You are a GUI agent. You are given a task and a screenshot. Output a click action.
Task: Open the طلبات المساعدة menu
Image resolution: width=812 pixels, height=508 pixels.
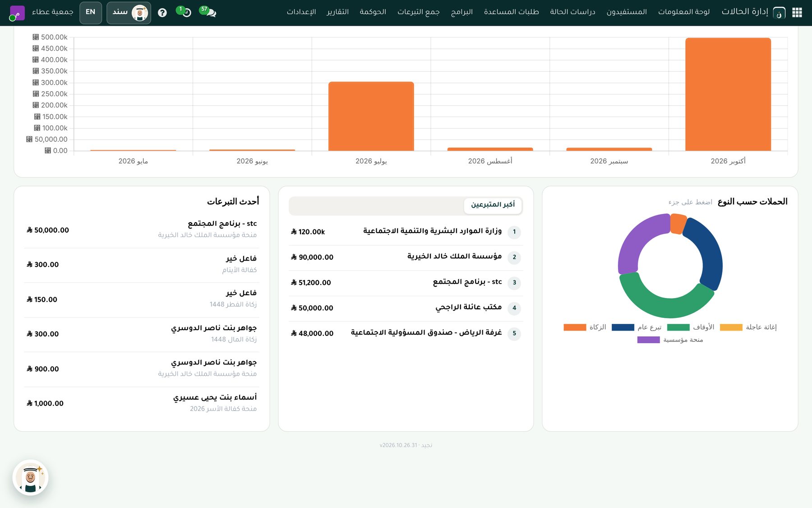tap(511, 12)
